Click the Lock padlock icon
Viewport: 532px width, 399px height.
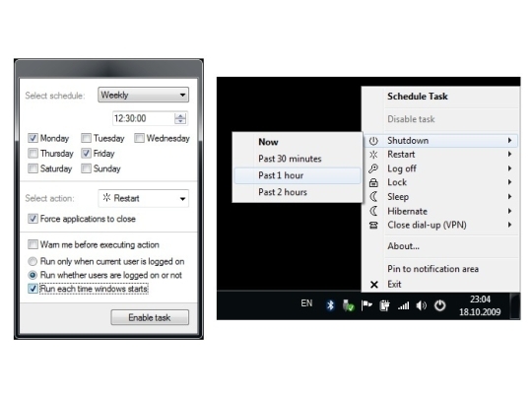point(373,182)
